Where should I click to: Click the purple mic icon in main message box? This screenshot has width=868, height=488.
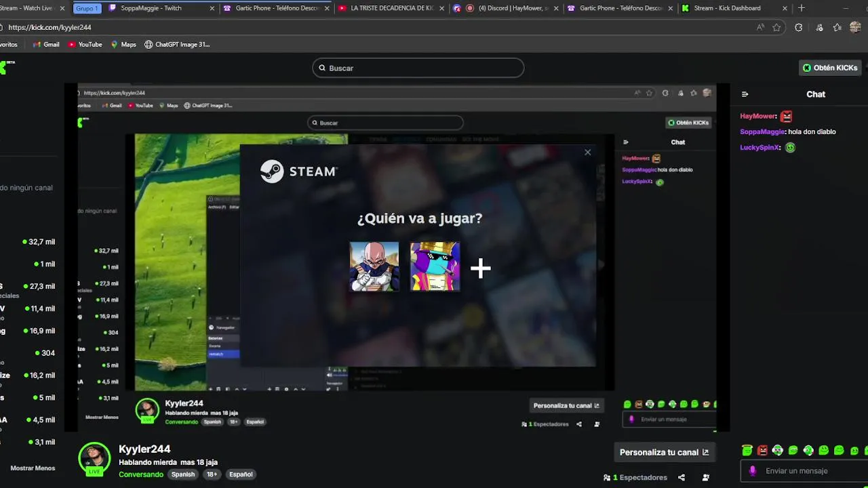pyautogui.click(x=752, y=471)
